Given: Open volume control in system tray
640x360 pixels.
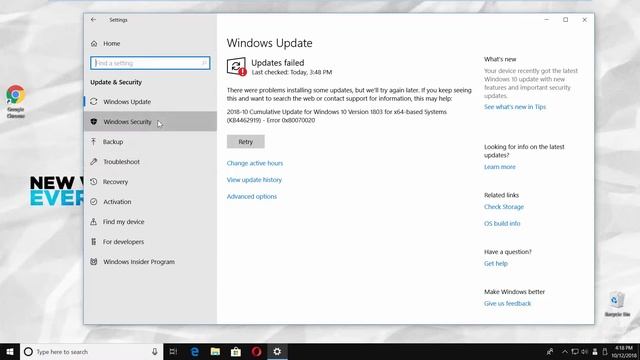Looking at the screenshot, I should click(584, 352).
